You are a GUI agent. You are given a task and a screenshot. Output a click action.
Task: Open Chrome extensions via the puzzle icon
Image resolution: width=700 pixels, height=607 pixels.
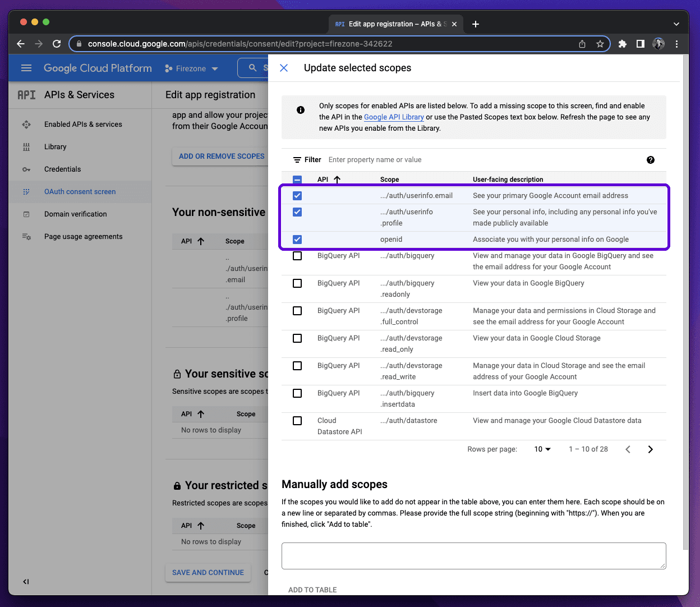(x=622, y=44)
